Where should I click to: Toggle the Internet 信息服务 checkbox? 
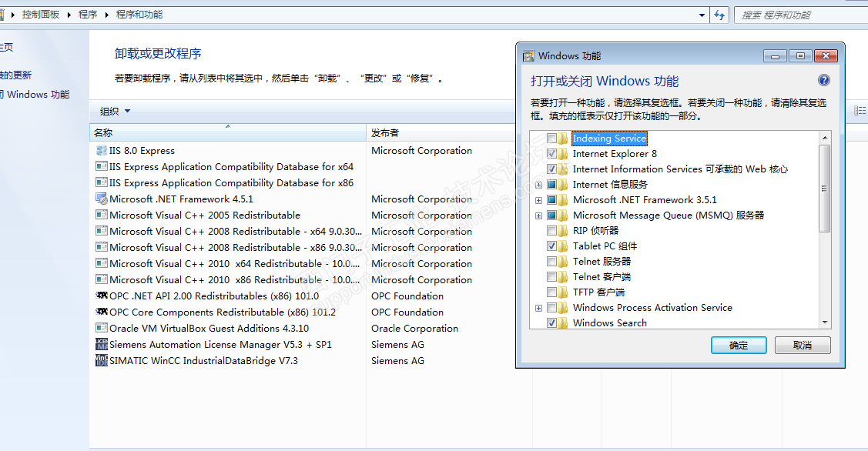point(551,184)
